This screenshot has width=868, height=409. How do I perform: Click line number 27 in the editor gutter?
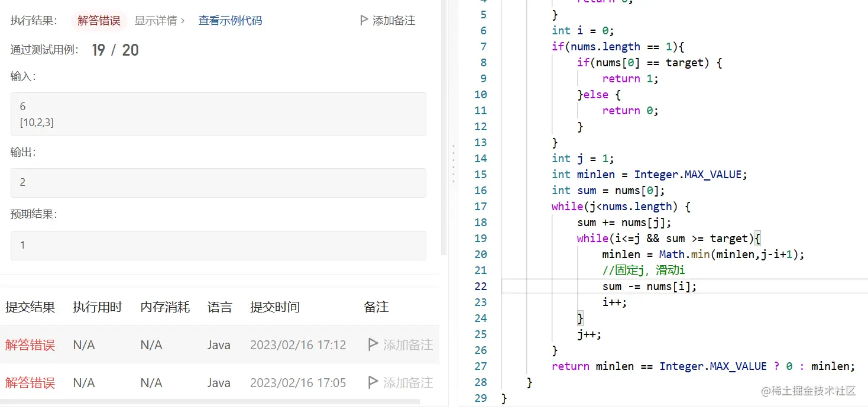coord(481,366)
